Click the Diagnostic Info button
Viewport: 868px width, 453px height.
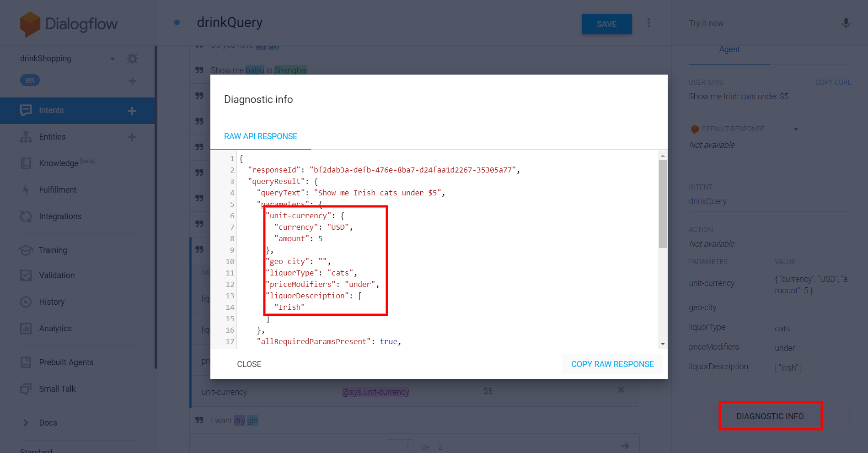[x=770, y=416]
